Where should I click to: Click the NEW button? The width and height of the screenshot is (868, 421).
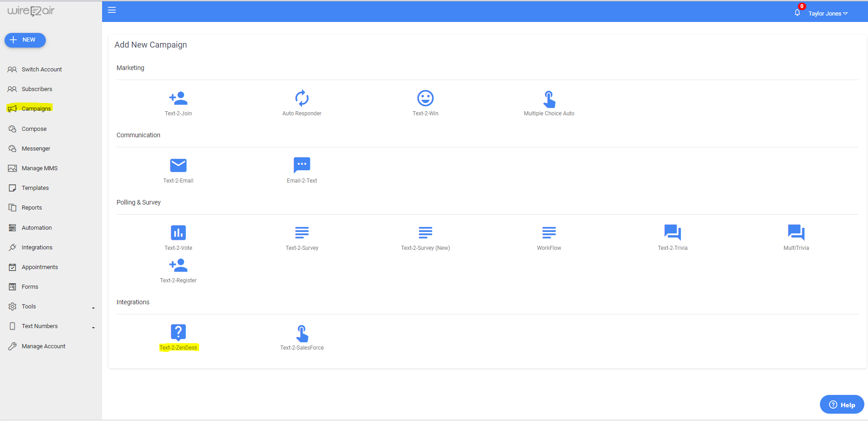(x=25, y=40)
